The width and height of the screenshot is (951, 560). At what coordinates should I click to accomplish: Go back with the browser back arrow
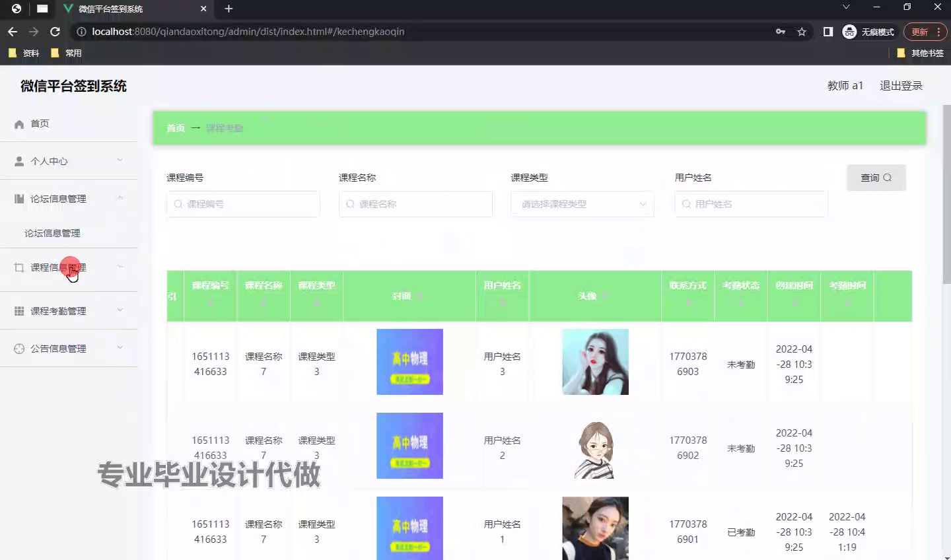tap(13, 32)
